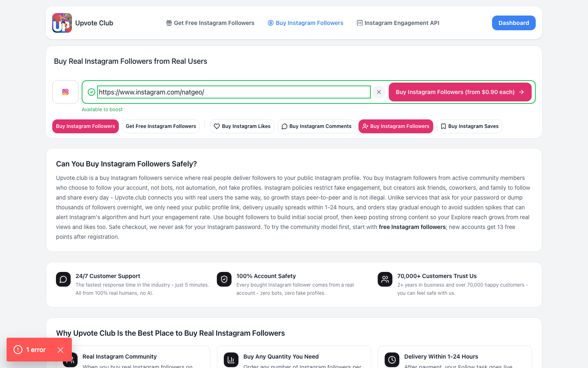Viewport: 588px width, 368px height.
Task: Click the Buy Any Quantity chart icon
Action: pyautogui.click(x=231, y=360)
